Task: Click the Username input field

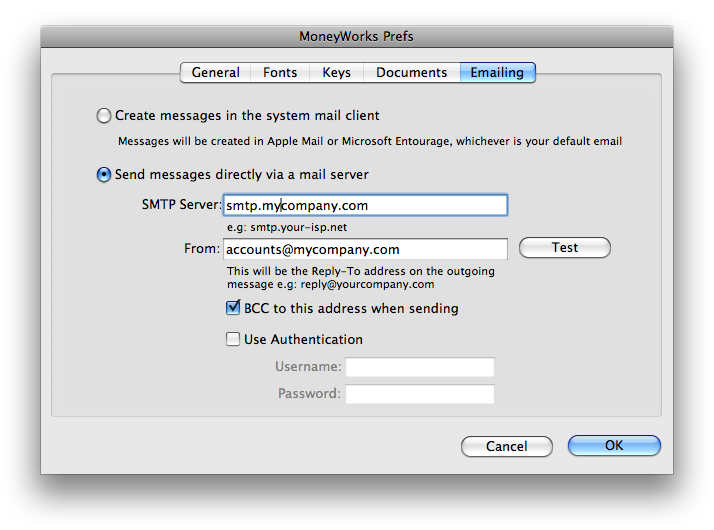Action: point(420,367)
